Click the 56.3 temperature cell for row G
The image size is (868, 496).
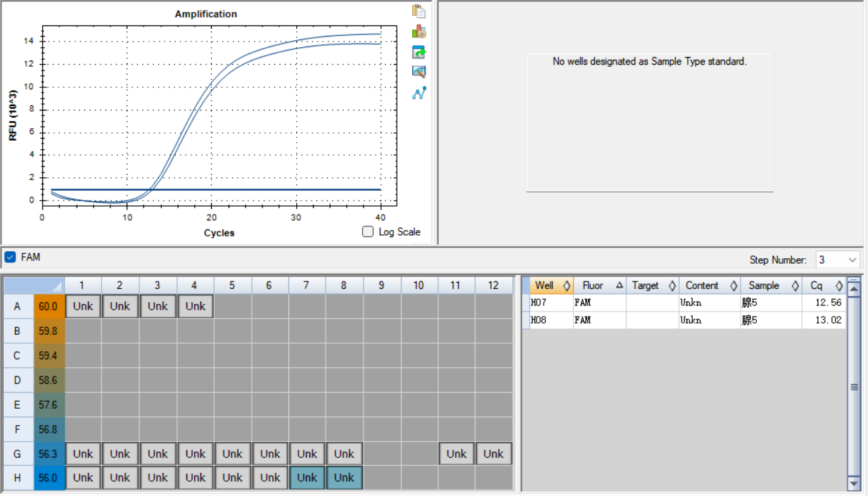[x=49, y=454]
